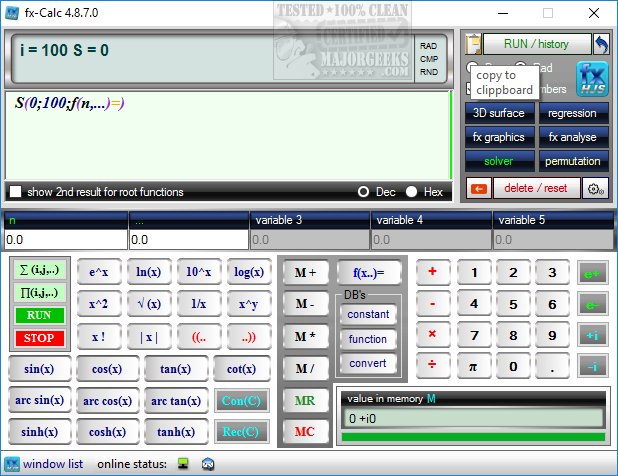Click the decimal point key
This screenshot has width=618, height=476.
pyautogui.click(x=552, y=366)
